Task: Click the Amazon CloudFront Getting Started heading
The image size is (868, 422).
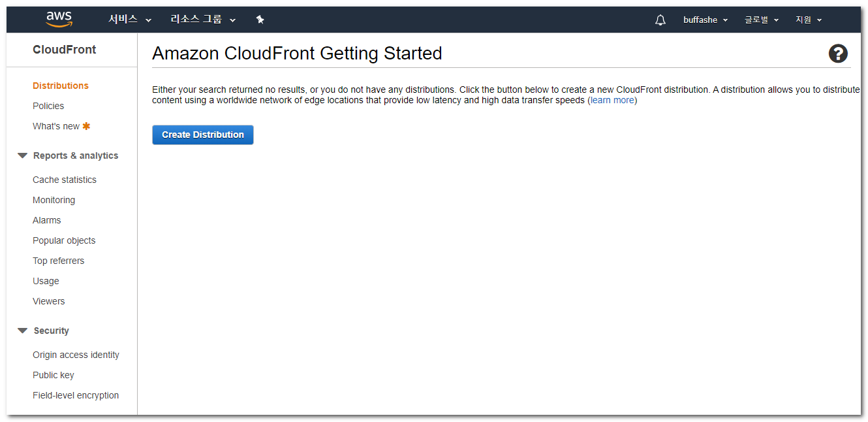Action: point(297,53)
